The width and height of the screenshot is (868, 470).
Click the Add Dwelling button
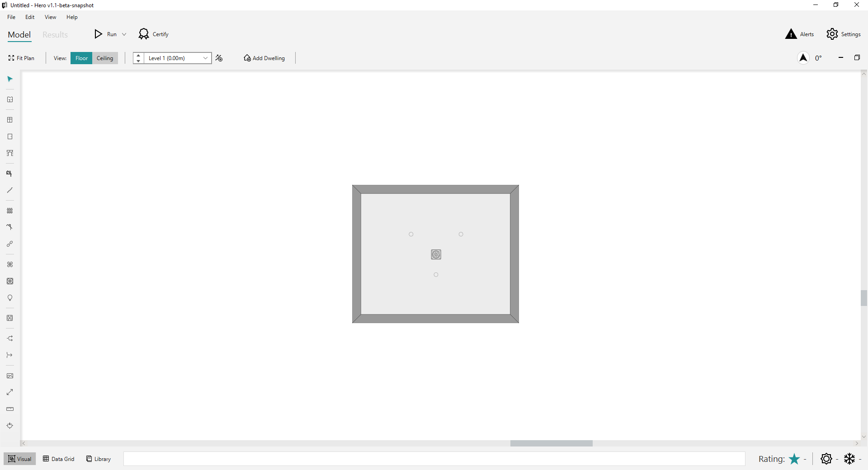264,58
